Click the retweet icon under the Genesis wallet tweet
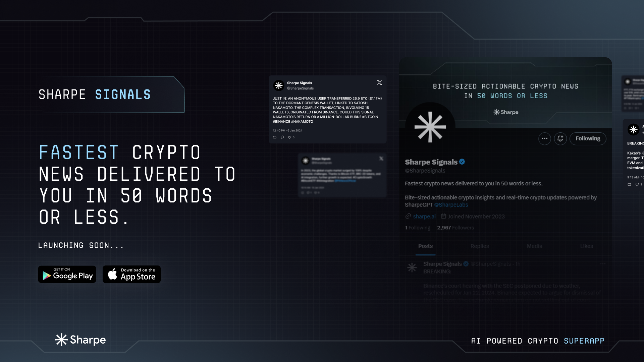The image size is (644, 362). tap(275, 137)
